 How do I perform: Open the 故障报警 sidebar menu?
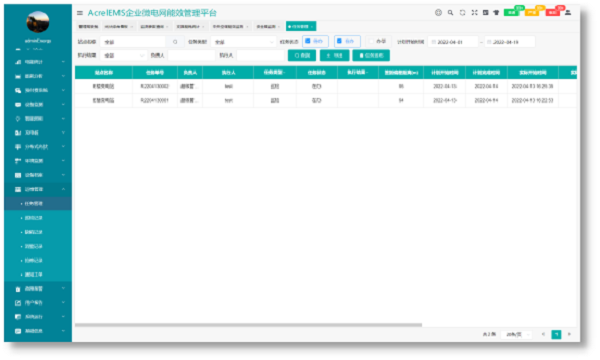click(38, 289)
